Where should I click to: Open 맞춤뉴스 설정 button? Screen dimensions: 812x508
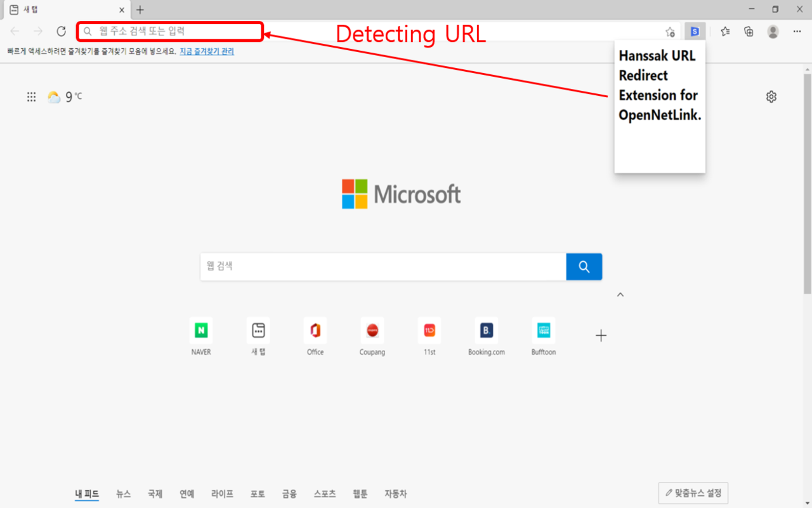(693, 493)
